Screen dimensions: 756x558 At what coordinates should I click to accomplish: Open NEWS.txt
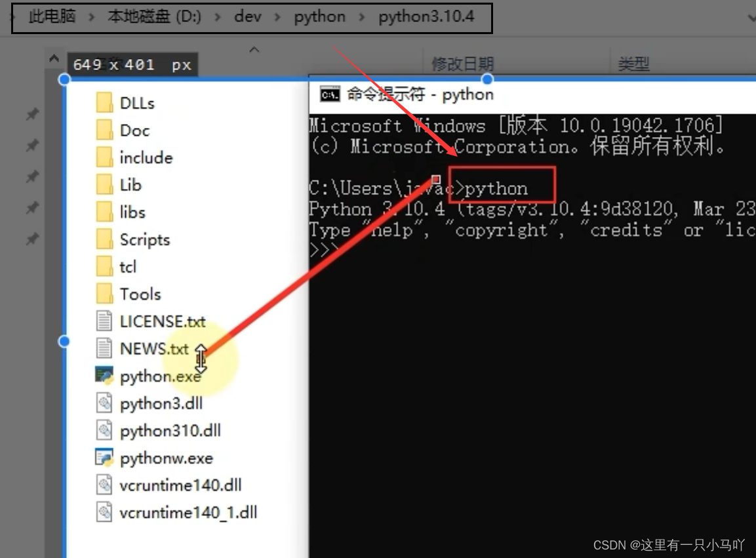pyautogui.click(x=154, y=348)
